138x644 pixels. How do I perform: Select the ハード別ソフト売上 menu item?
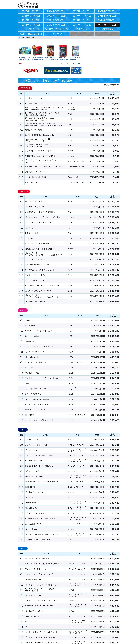point(107,25)
